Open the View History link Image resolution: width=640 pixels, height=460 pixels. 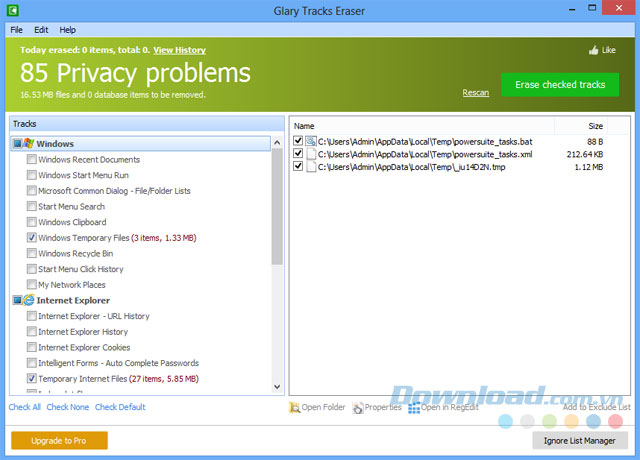click(180, 50)
